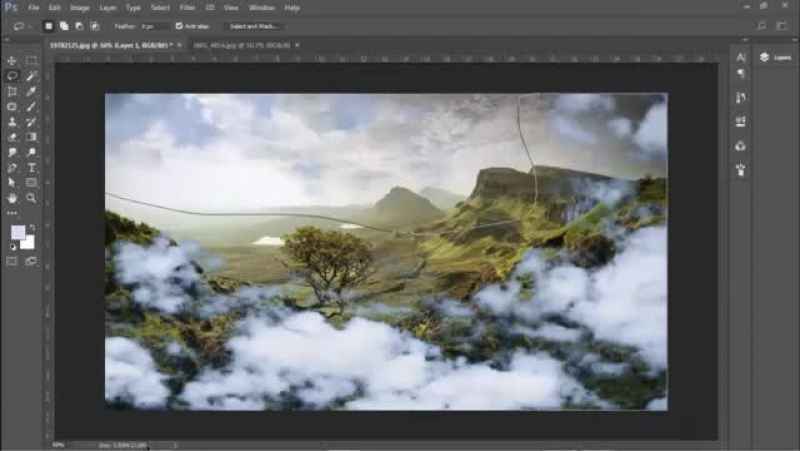This screenshot has width=800, height=451.
Task: Select the Hand tool
Action: 12,198
